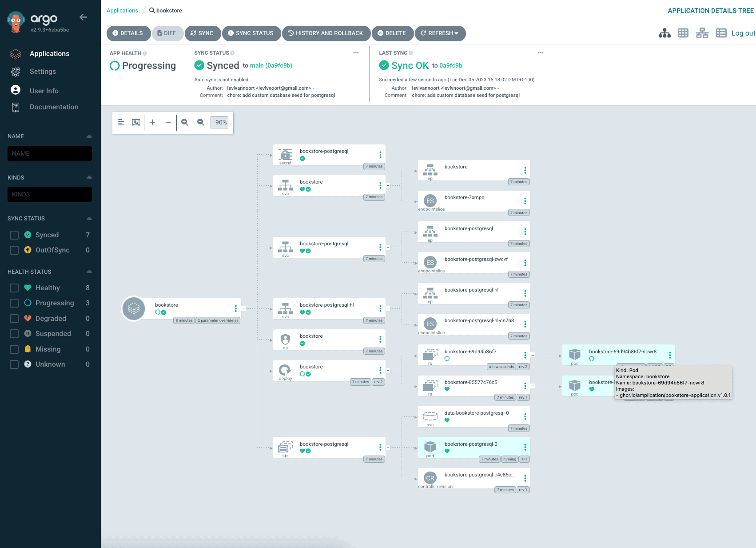756x548 pixels.
Task: Click the 0a9fc9b Last Sync commit link
Action: pyautogui.click(x=451, y=66)
